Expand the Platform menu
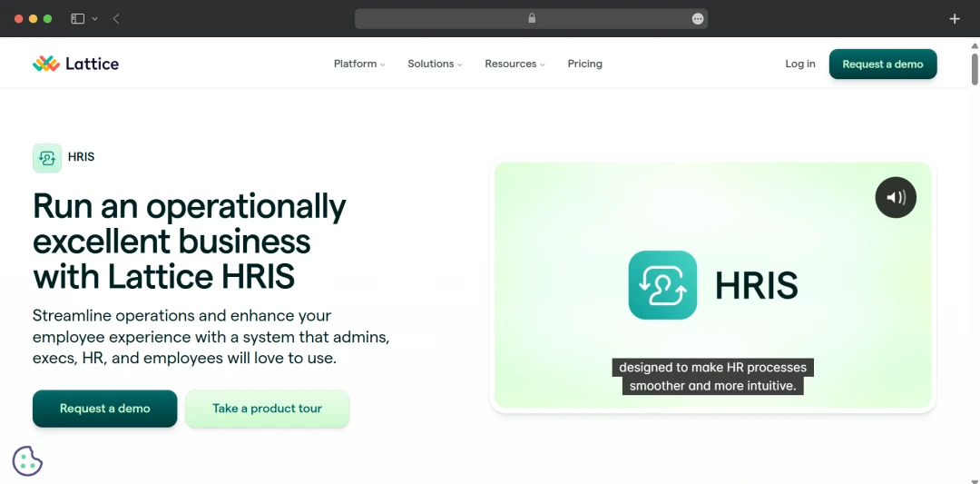 point(359,64)
